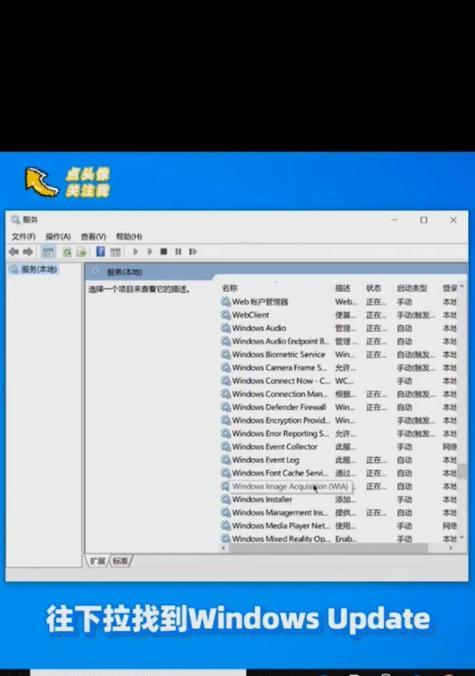The height and width of the screenshot is (676, 475).
Task: Click the scroll-up arrow of the services list
Action: [x=462, y=286]
